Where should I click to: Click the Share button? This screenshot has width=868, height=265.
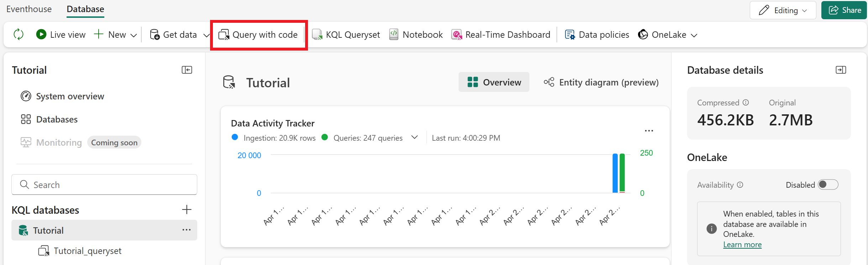tap(844, 10)
